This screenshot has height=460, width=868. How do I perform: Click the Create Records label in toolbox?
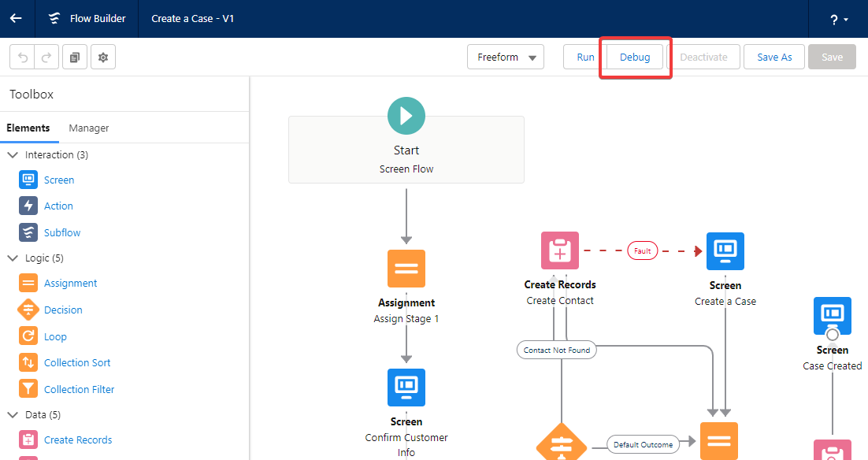click(x=78, y=440)
